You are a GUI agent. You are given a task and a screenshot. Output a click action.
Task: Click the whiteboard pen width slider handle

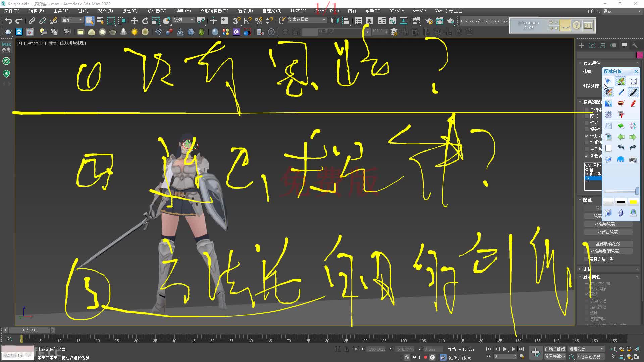tap(637, 191)
